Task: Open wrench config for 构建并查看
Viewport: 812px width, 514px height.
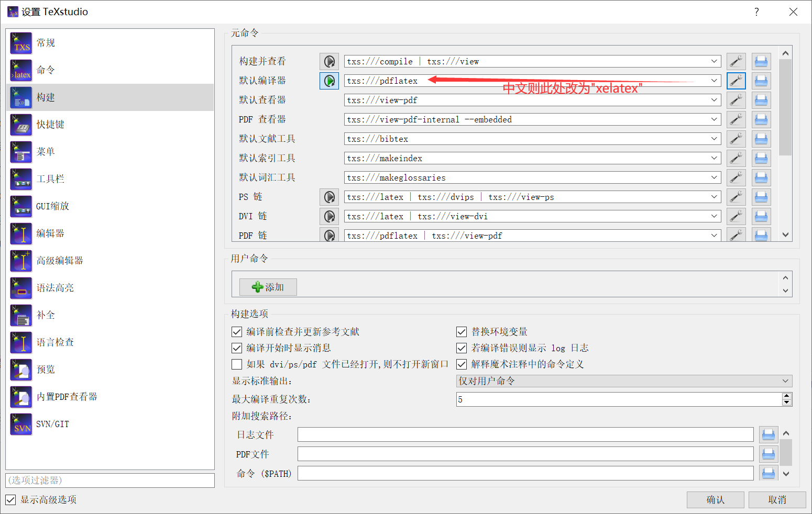Action: tap(736, 61)
